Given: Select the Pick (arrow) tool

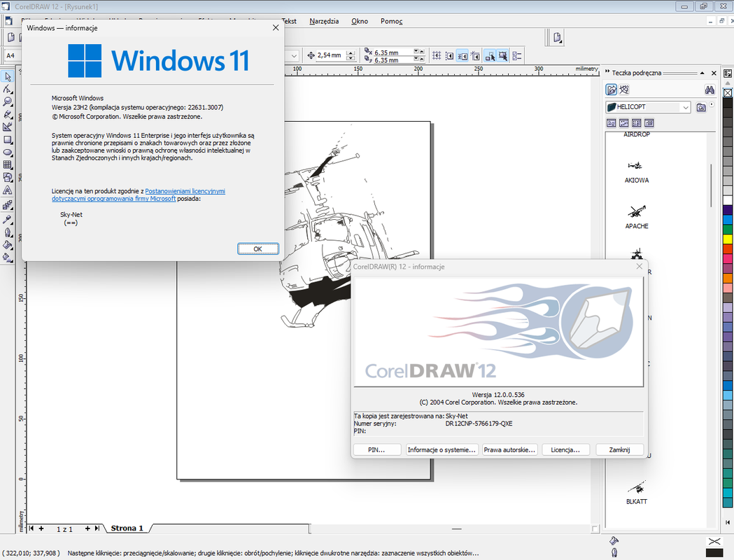Looking at the screenshot, I should (x=8, y=77).
